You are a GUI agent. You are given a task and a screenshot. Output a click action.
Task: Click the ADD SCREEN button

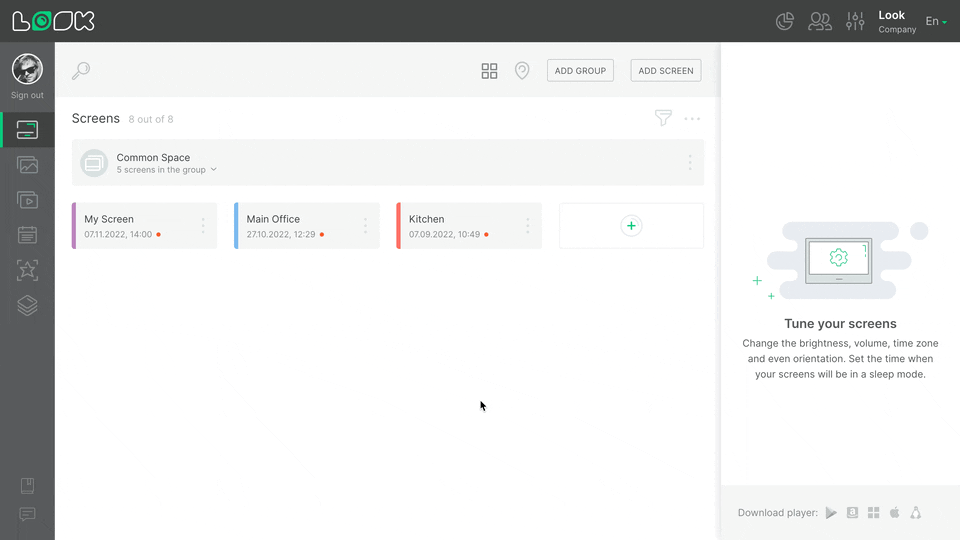coord(666,71)
